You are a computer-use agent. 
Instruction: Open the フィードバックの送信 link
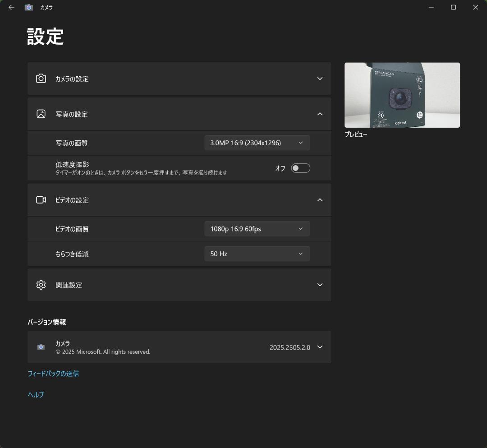click(54, 374)
